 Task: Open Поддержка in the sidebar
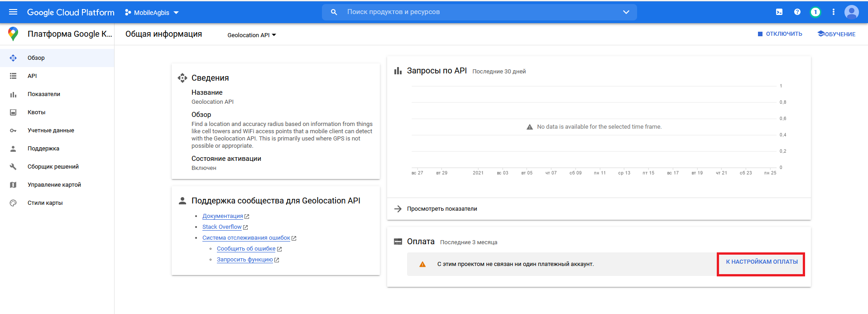[x=57, y=149]
